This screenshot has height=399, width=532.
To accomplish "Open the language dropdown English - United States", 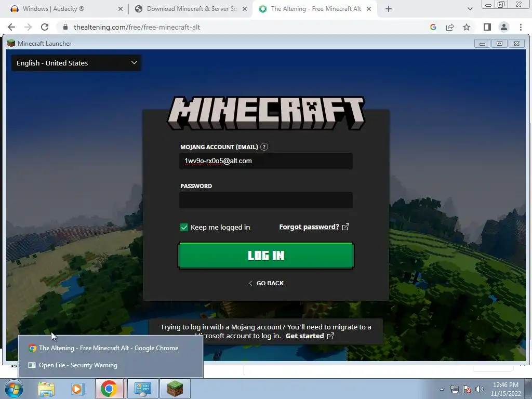I will (76, 63).
